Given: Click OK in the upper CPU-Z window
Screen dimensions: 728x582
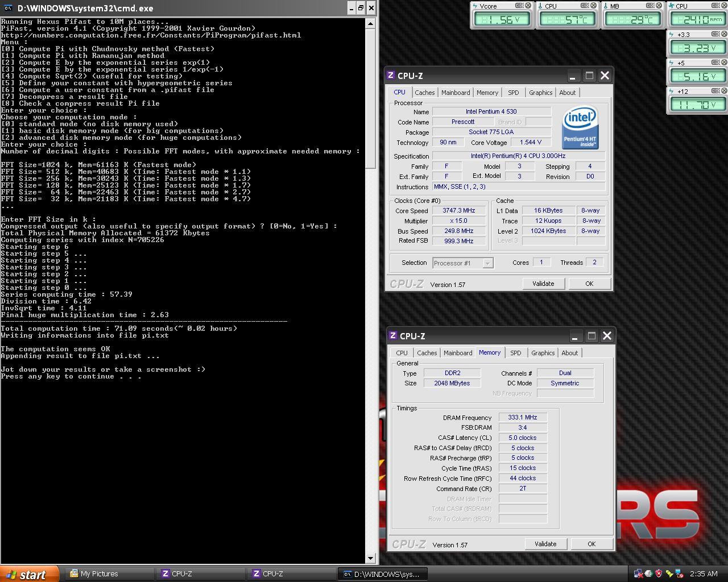Looking at the screenshot, I should coord(589,284).
